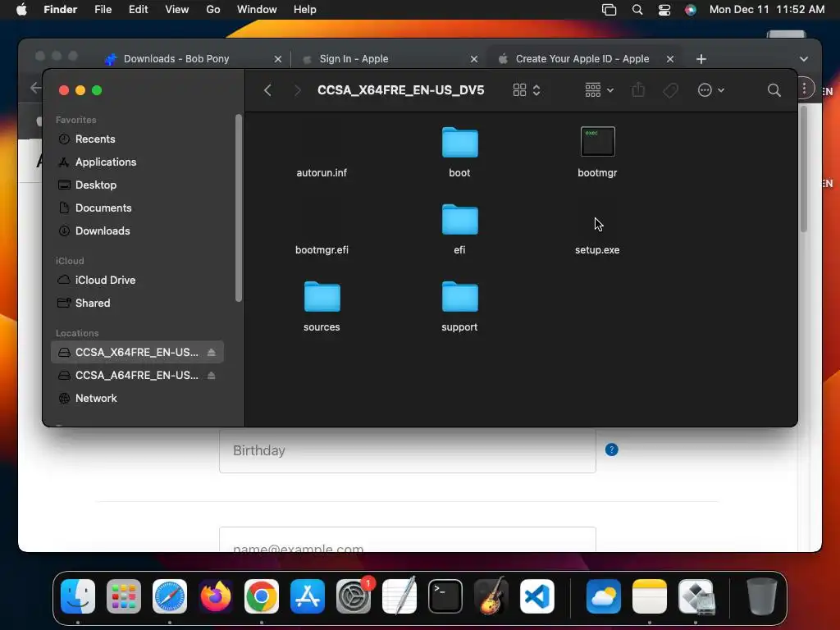
Task: Open Terminal from the Dock
Action: [x=445, y=596]
